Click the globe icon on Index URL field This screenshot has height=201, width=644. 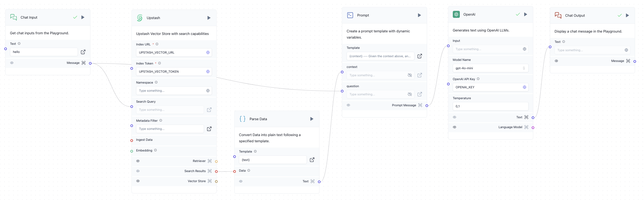(208, 52)
